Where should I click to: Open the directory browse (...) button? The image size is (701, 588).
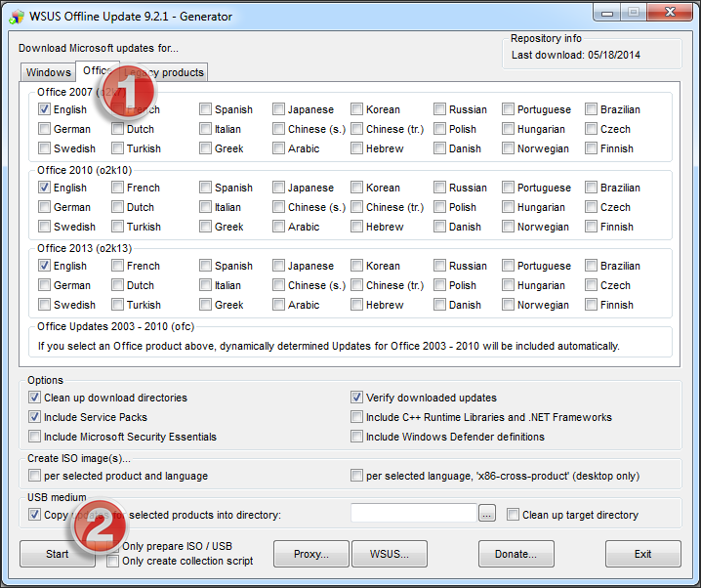(x=487, y=514)
